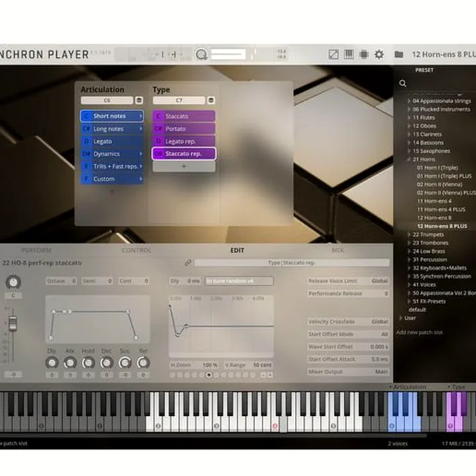Screen dimensions: 476x476
Task: Click the Semi value field
Action: (x=97, y=281)
